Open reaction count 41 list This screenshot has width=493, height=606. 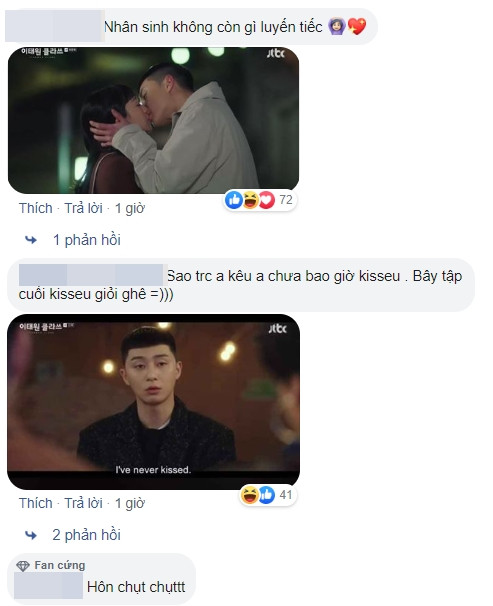[286, 495]
